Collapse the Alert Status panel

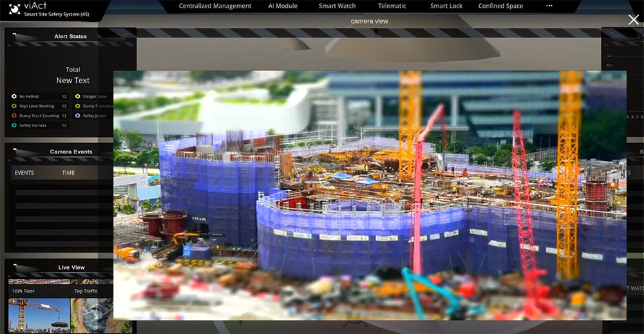[x=14, y=33]
